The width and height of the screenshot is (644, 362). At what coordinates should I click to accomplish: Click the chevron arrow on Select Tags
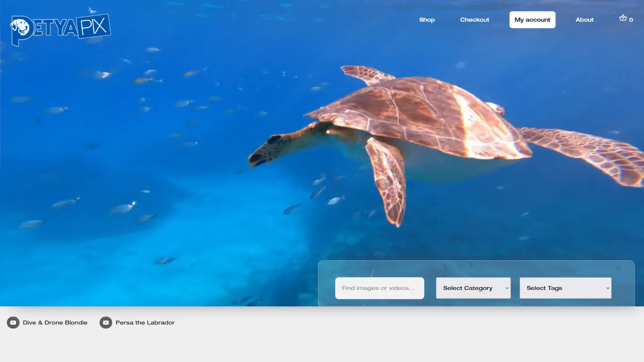pos(608,288)
